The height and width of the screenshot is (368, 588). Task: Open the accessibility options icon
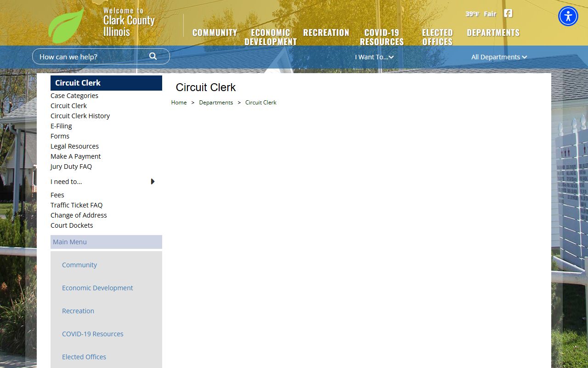[568, 16]
